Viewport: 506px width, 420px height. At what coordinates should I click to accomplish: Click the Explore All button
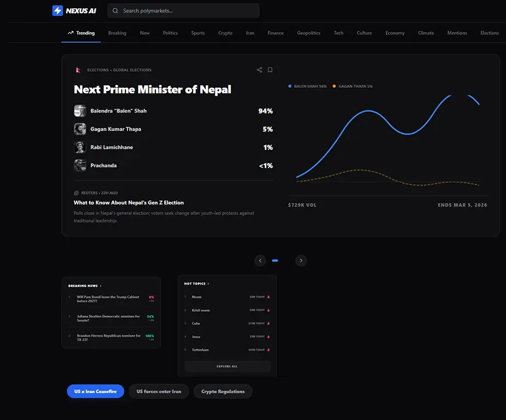click(227, 366)
